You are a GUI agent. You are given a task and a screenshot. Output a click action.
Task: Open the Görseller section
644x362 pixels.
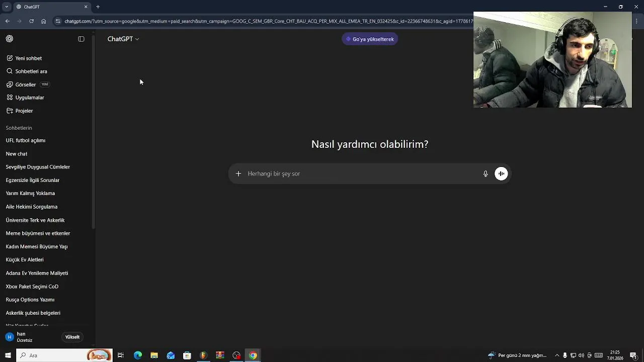click(x=28, y=84)
